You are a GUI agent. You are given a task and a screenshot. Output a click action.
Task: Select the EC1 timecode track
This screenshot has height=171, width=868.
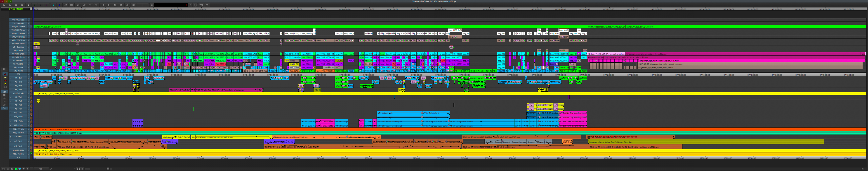(x=19, y=157)
